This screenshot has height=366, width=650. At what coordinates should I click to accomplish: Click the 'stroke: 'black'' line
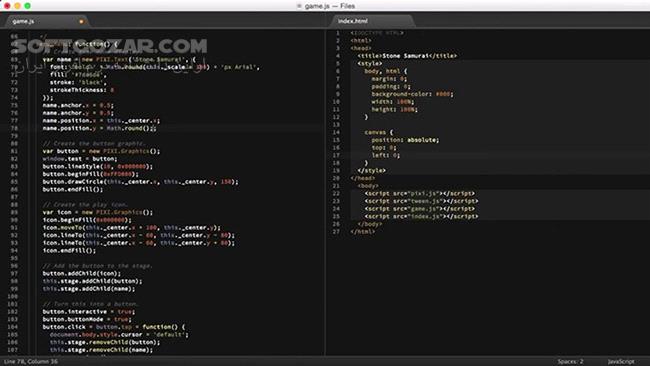(78, 82)
